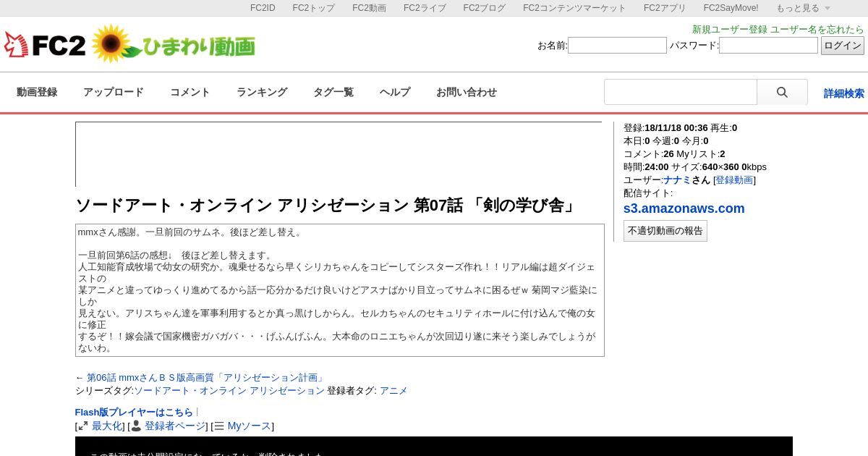868x456 pixels.
Task: Click the My Source list icon
Action: (219, 426)
